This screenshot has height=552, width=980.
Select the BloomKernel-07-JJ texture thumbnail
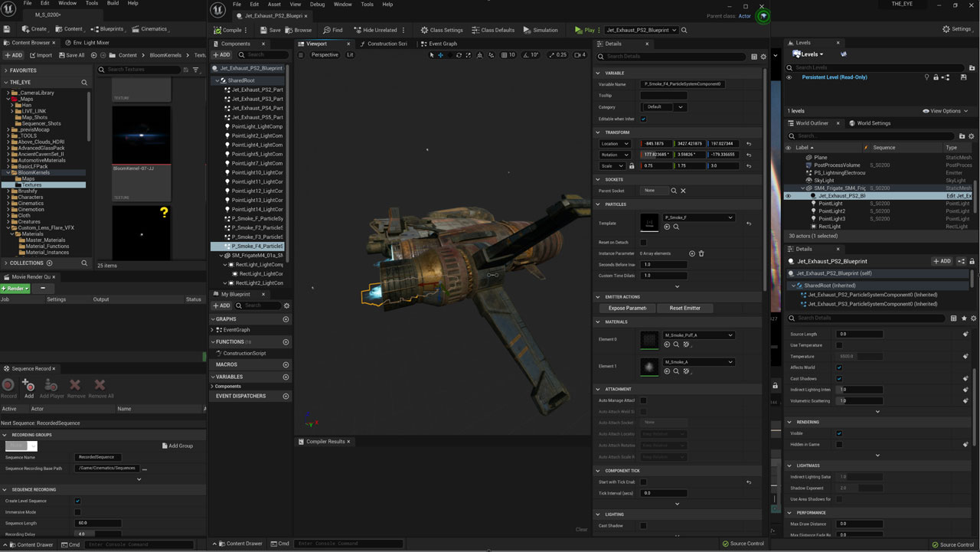142,136
